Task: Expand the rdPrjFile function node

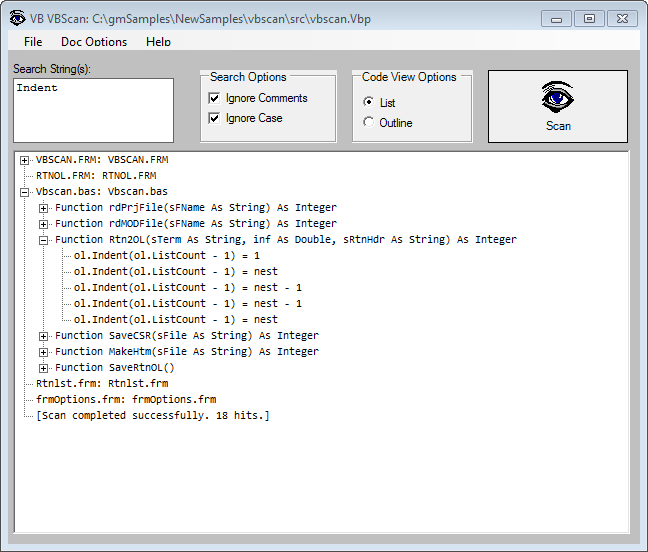Action: [44, 207]
